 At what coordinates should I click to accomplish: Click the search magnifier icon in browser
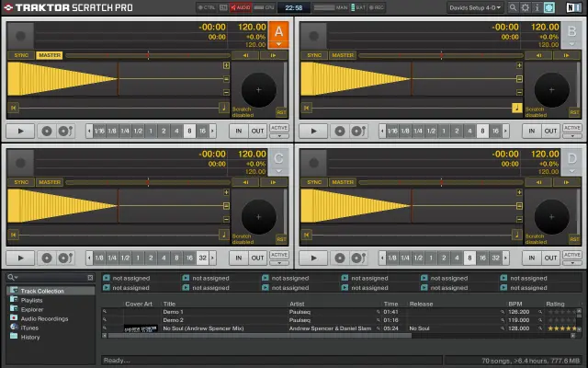coord(9,277)
